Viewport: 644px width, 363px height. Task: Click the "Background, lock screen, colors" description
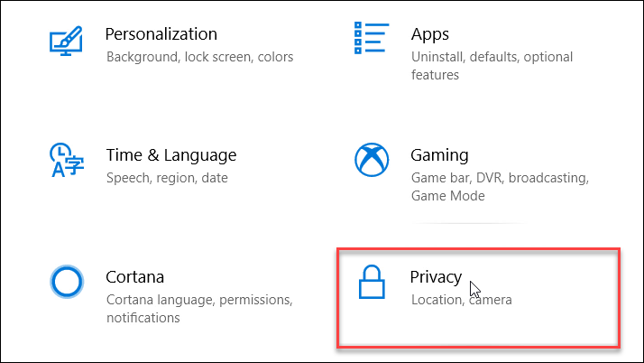pos(199,57)
